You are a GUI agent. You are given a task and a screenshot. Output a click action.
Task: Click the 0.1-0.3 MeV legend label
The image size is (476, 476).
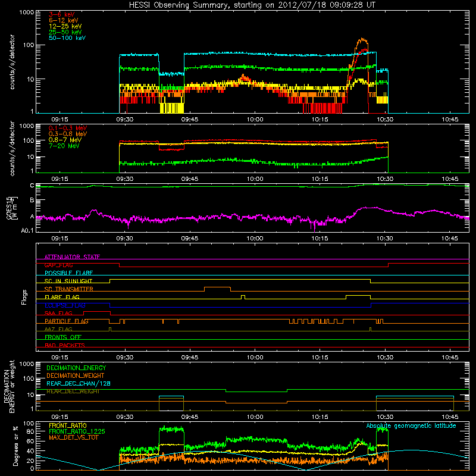coord(68,128)
